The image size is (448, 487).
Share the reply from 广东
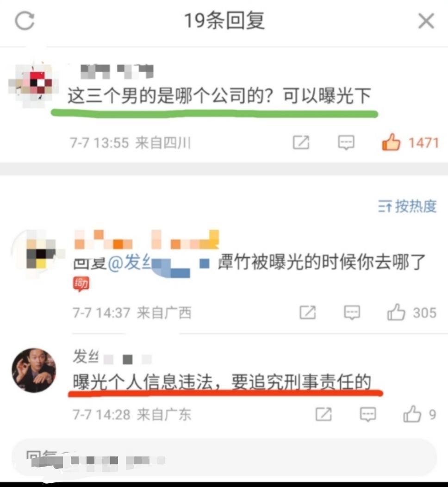pyautogui.click(x=324, y=414)
